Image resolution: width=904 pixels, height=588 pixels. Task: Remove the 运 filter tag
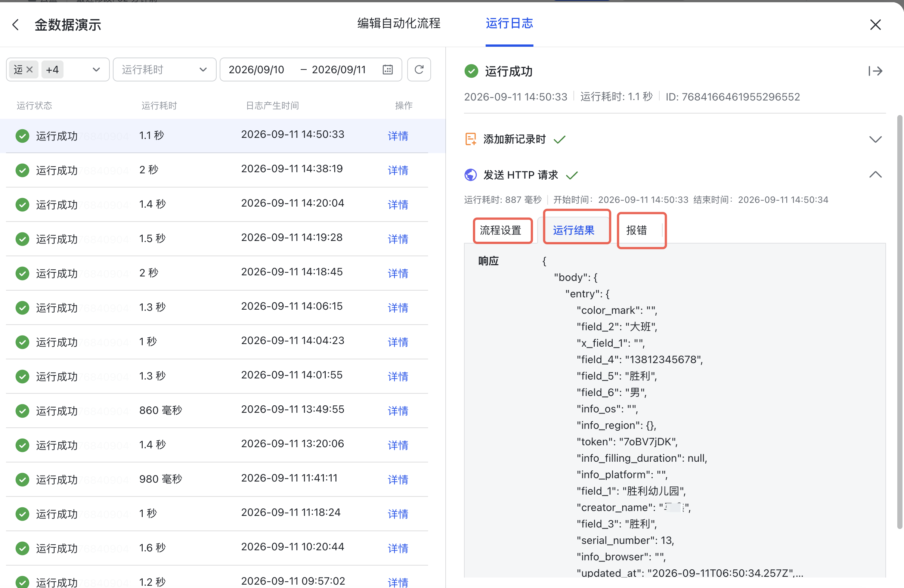(30, 69)
